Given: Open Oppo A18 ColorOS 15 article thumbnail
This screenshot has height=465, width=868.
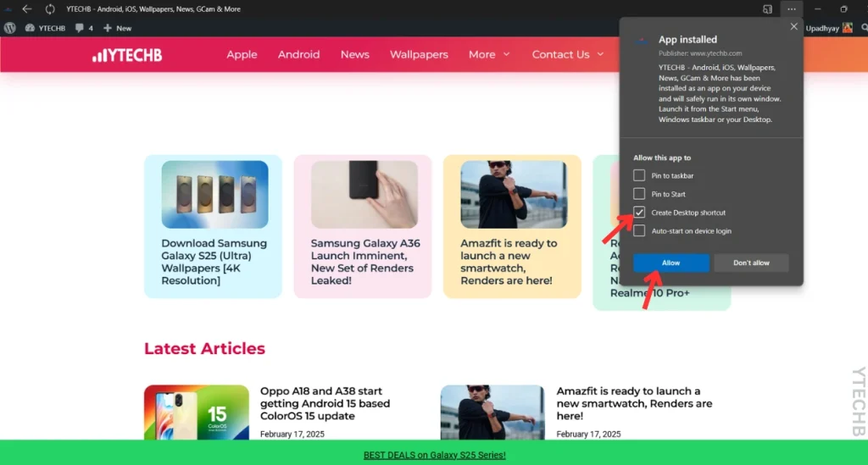Looking at the screenshot, I should pyautogui.click(x=197, y=412).
